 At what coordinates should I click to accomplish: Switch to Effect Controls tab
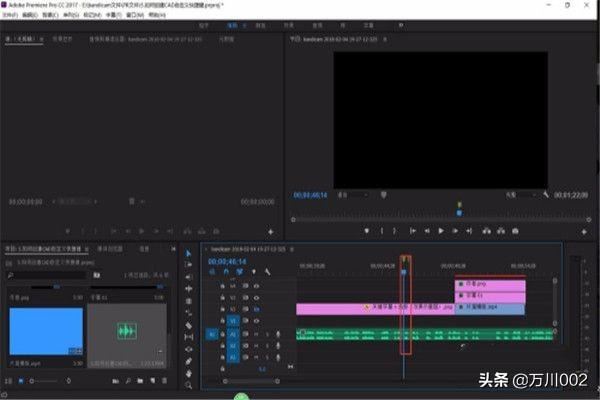click(62, 39)
